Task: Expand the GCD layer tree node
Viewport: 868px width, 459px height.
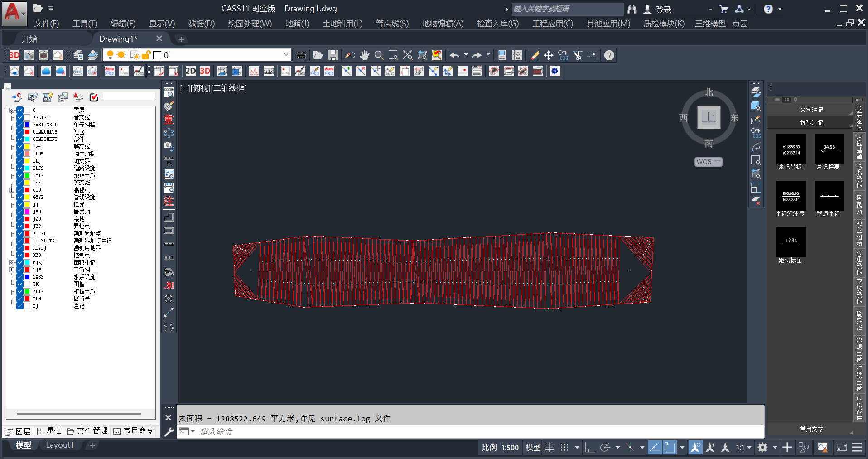Action: (11, 190)
